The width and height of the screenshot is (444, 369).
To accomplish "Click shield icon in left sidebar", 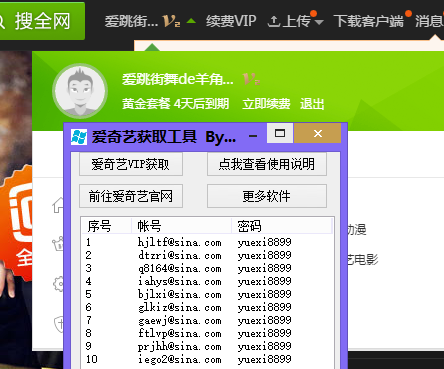I will [x=59, y=324].
